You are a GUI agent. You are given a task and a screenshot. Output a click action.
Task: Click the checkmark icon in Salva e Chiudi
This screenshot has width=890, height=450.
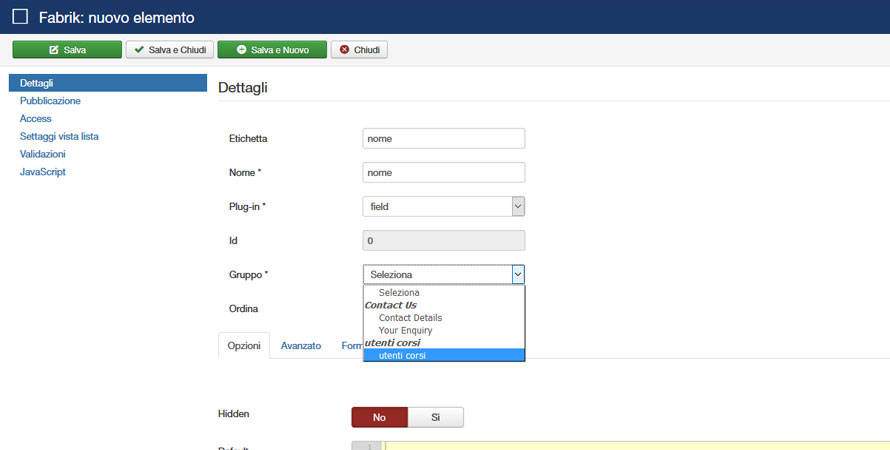[x=139, y=49]
